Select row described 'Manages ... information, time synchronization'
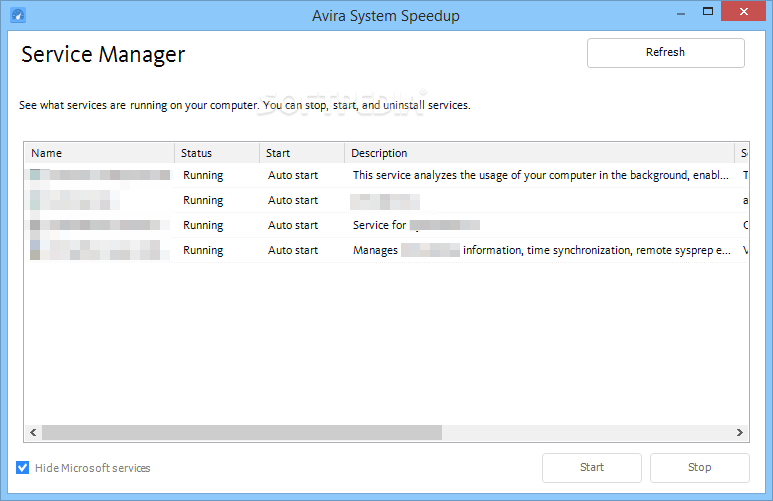The width and height of the screenshot is (773, 501). click(x=386, y=250)
